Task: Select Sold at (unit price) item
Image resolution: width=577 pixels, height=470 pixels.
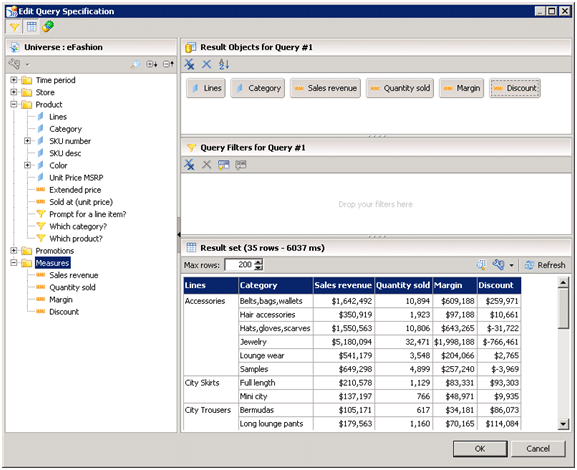Action: (81, 202)
